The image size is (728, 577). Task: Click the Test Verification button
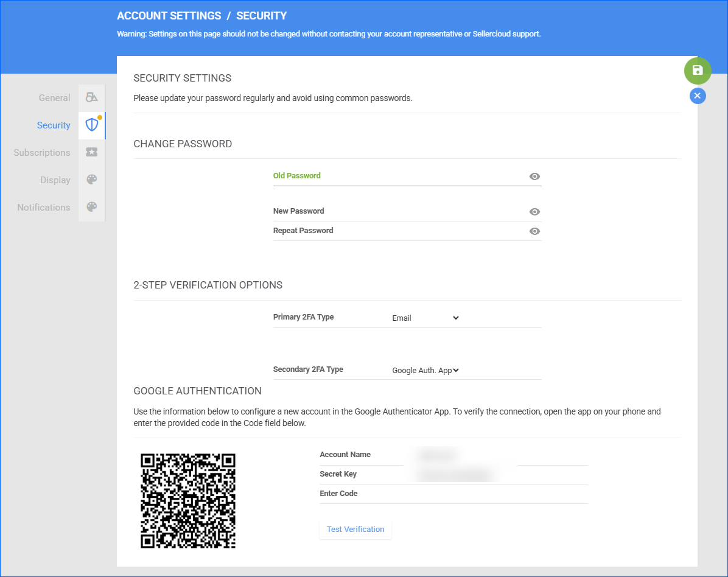click(x=355, y=530)
